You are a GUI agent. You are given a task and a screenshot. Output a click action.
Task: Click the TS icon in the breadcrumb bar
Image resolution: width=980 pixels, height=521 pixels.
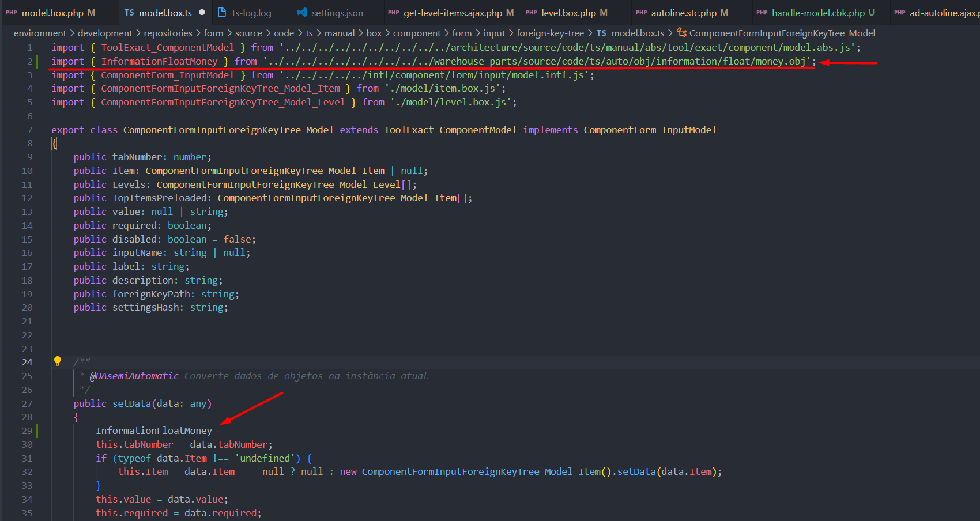(x=601, y=33)
